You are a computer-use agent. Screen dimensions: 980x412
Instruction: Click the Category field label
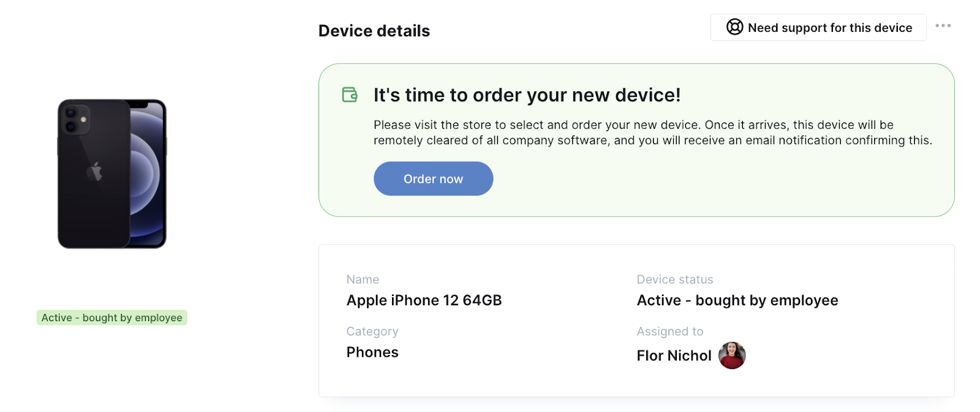pyautogui.click(x=372, y=332)
